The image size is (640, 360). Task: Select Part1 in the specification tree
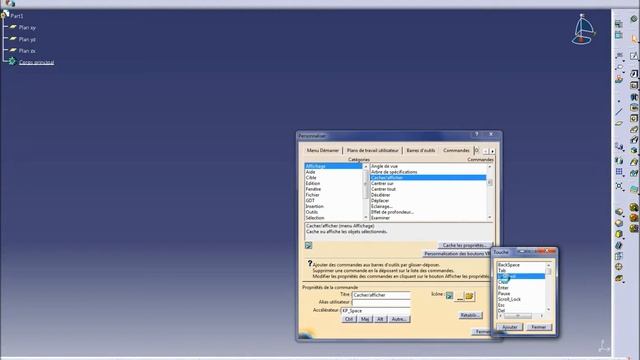point(17,16)
